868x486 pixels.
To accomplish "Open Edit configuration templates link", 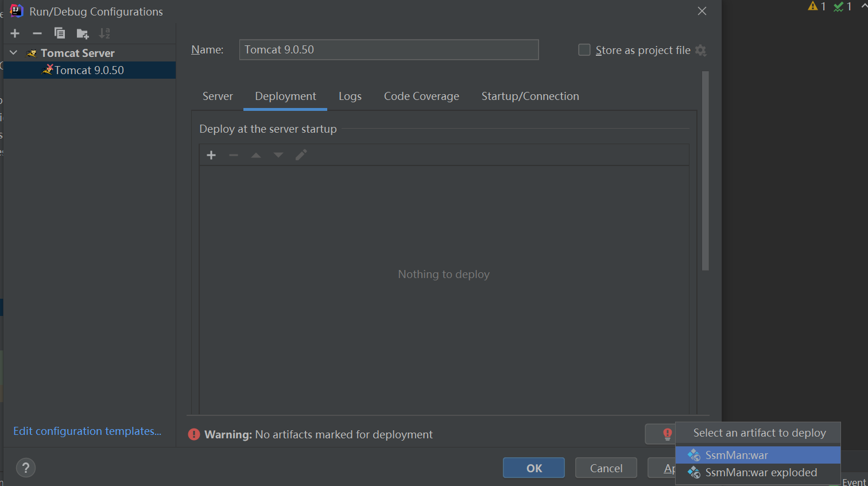I will pos(87,431).
